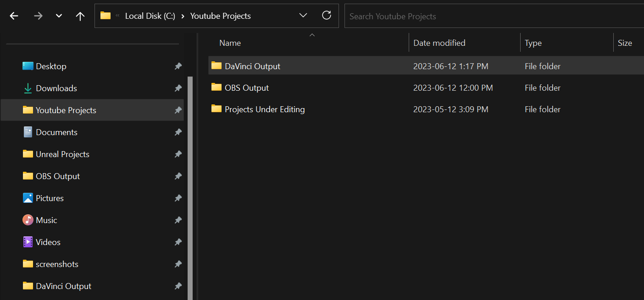Click the hidden path chevrons in address bar
The width and height of the screenshot is (644, 300).
117,16
